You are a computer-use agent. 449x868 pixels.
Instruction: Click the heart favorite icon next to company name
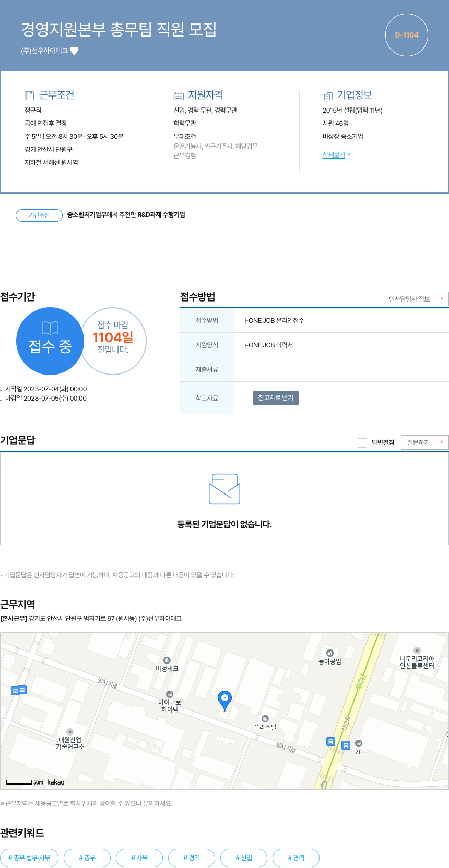(74, 51)
